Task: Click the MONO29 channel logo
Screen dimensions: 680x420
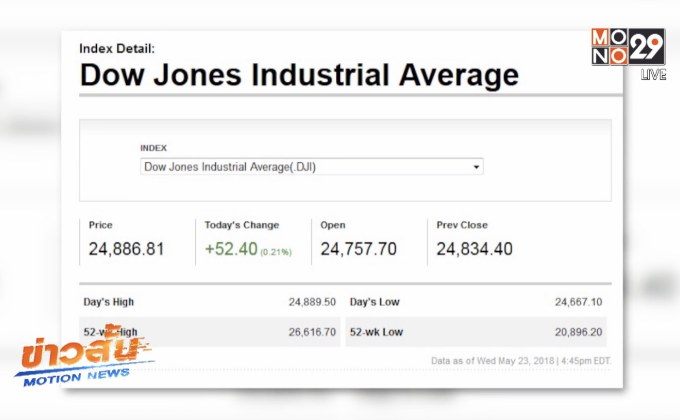Action: point(628,47)
